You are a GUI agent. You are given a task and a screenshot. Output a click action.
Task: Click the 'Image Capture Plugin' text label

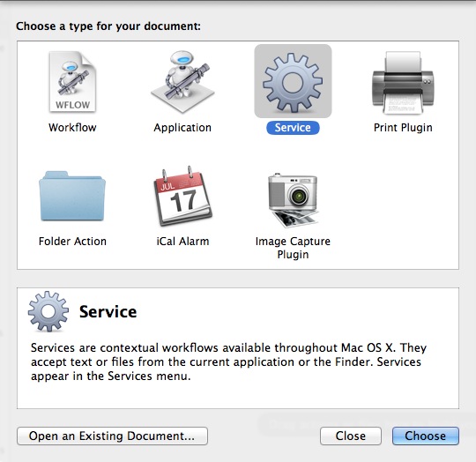coord(293,248)
